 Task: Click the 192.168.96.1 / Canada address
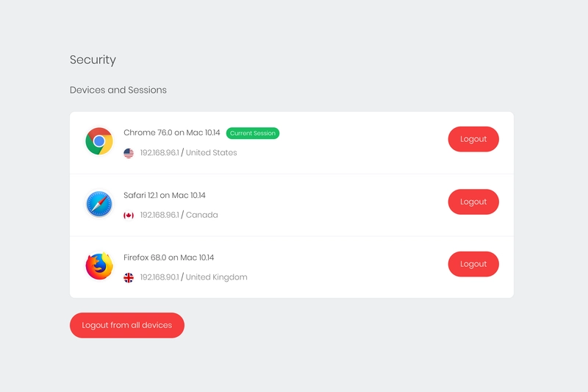[179, 215]
